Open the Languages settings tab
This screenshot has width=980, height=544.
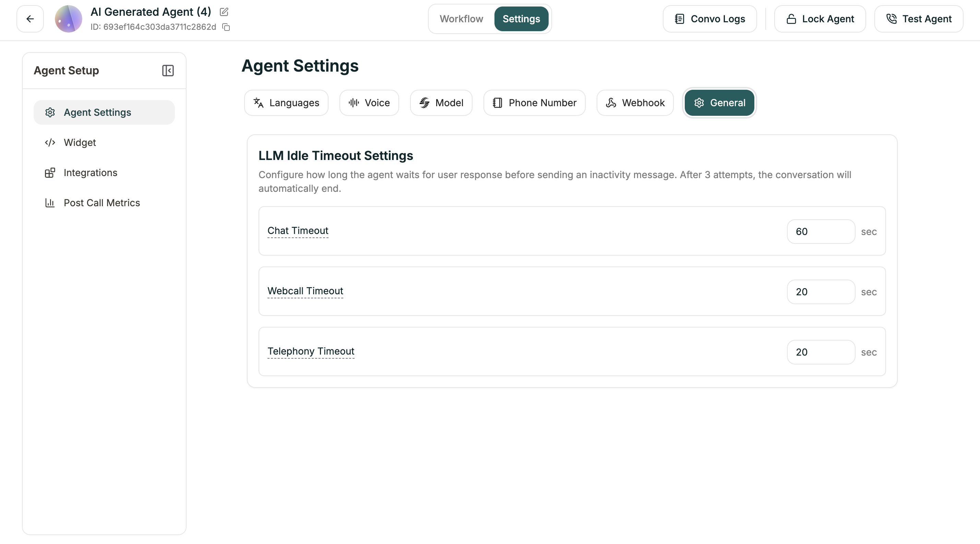[x=286, y=103]
